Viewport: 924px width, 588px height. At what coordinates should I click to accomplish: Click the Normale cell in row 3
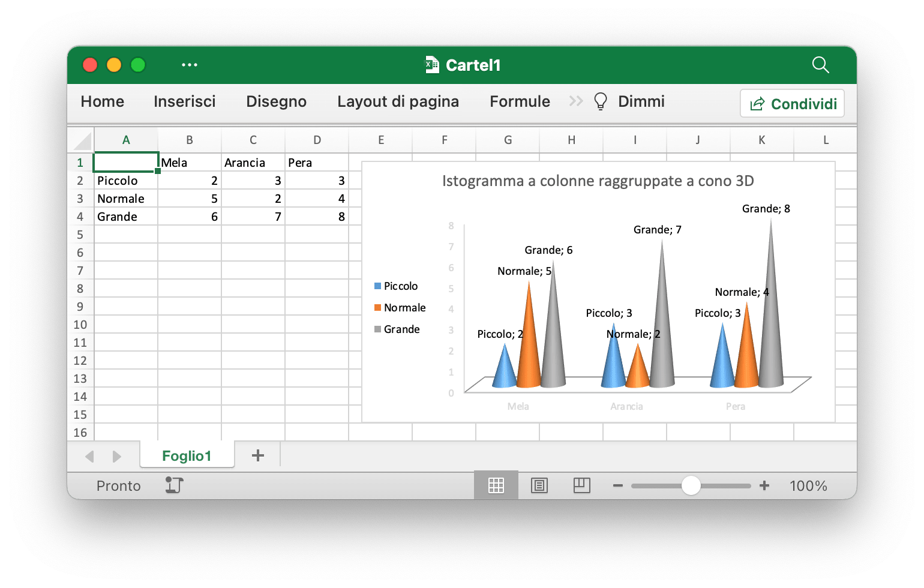126,199
